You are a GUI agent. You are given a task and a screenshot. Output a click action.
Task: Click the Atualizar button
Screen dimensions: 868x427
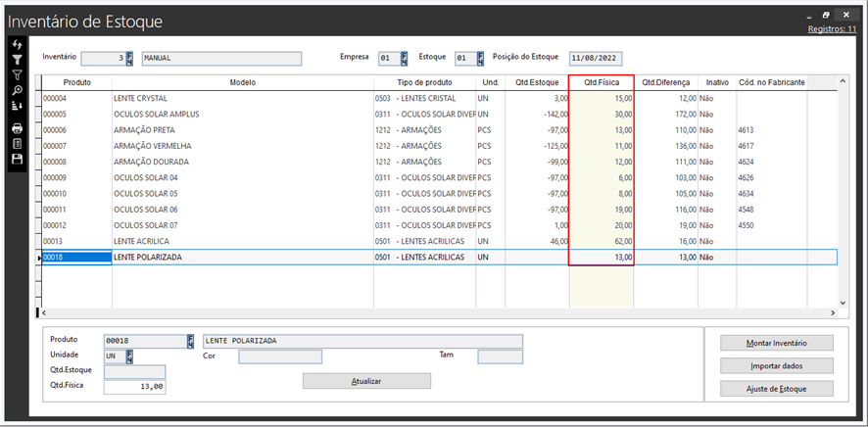[x=366, y=381]
